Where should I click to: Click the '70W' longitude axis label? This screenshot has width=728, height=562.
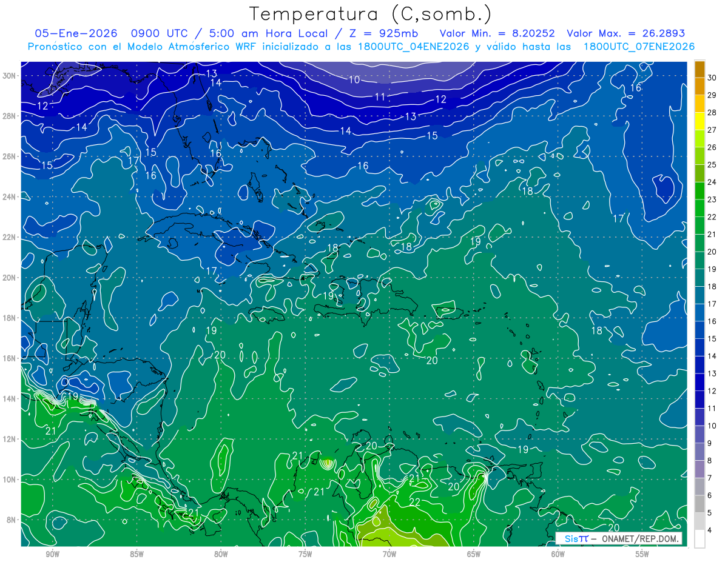pos(389,554)
